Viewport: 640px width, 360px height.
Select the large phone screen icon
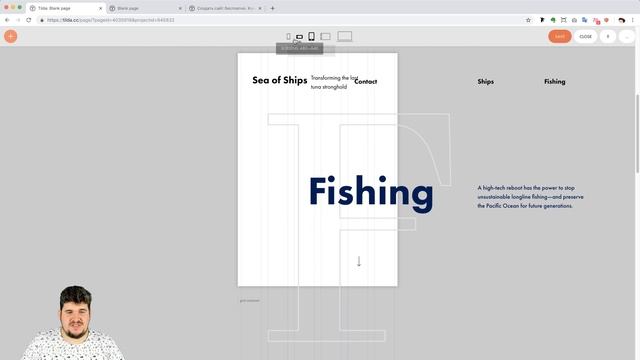311,36
